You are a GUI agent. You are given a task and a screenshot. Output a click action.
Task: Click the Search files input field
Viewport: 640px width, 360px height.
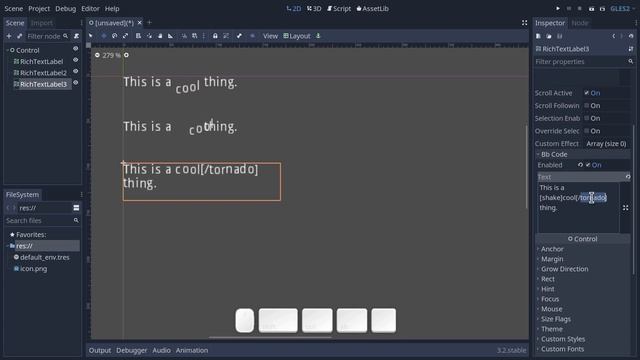pyautogui.click(x=42, y=220)
